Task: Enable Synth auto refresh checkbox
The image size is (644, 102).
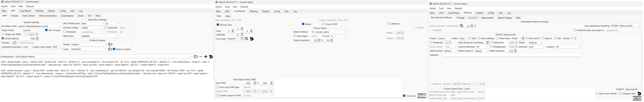Action: tap(597, 93)
